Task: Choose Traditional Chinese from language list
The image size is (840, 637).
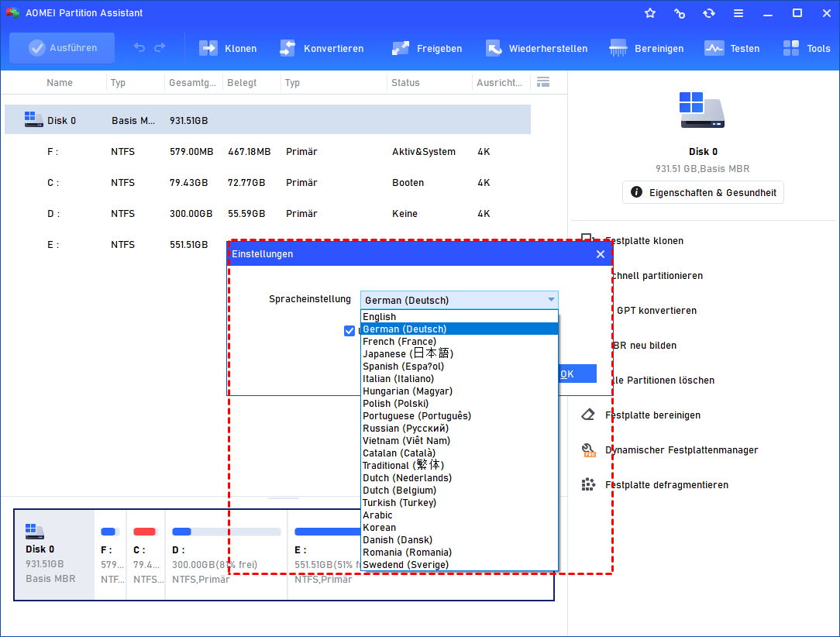Action: [460, 466]
